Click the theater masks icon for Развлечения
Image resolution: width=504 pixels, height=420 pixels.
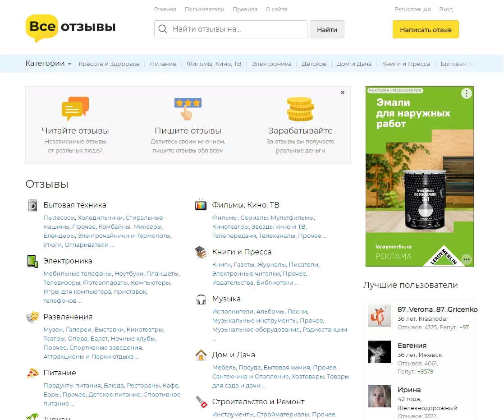coord(32,317)
